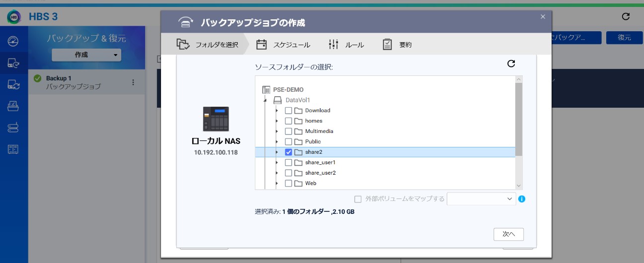Check the Download folder checkbox
The height and width of the screenshot is (263, 644).
tap(288, 111)
